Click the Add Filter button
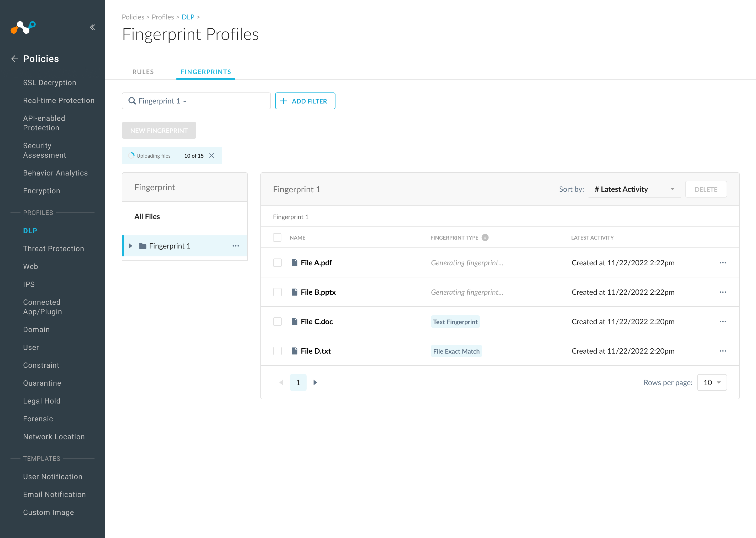 point(305,101)
